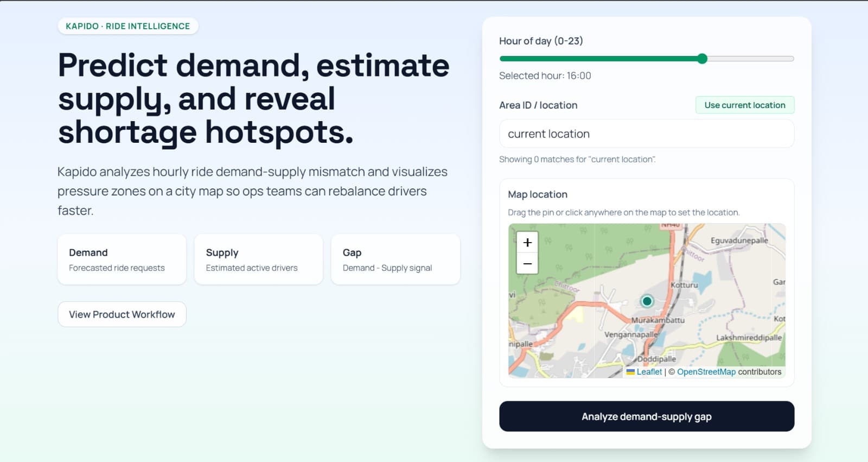Viewport: 868px width, 462px height.
Task: Click the Ukraine flag icon in attribution
Action: pos(630,372)
